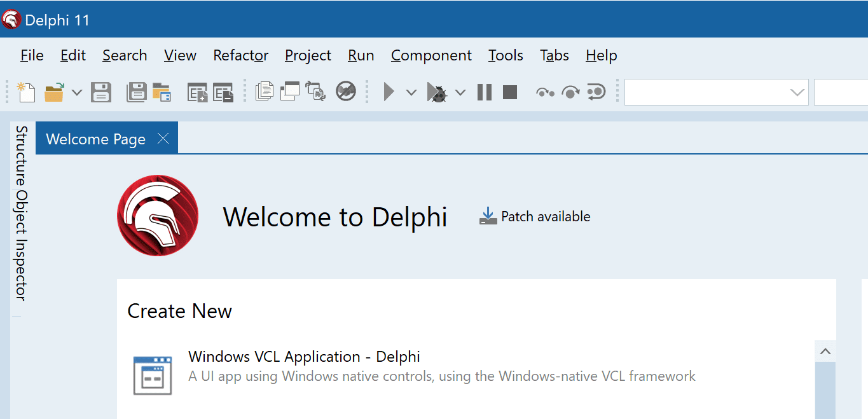
Task: Open the Tools menu
Action: click(506, 55)
